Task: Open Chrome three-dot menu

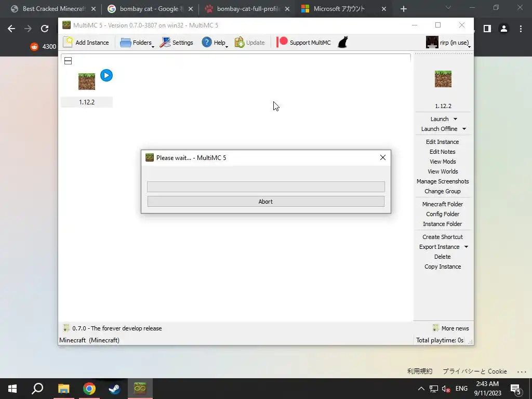Action: pyautogui.click(x=521, y=29)
